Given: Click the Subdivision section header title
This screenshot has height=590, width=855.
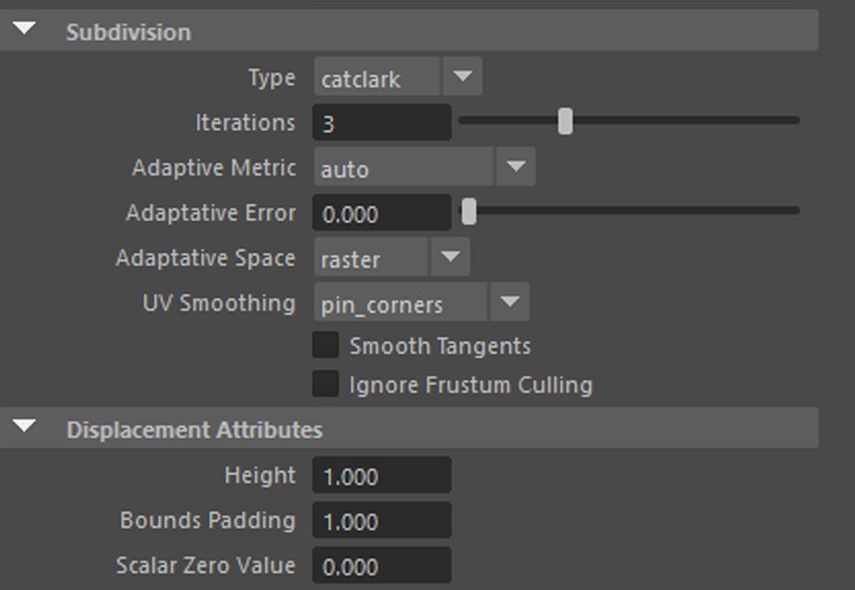Looking at the screenshot, I should pyautogui.click(x=128, y=32).
